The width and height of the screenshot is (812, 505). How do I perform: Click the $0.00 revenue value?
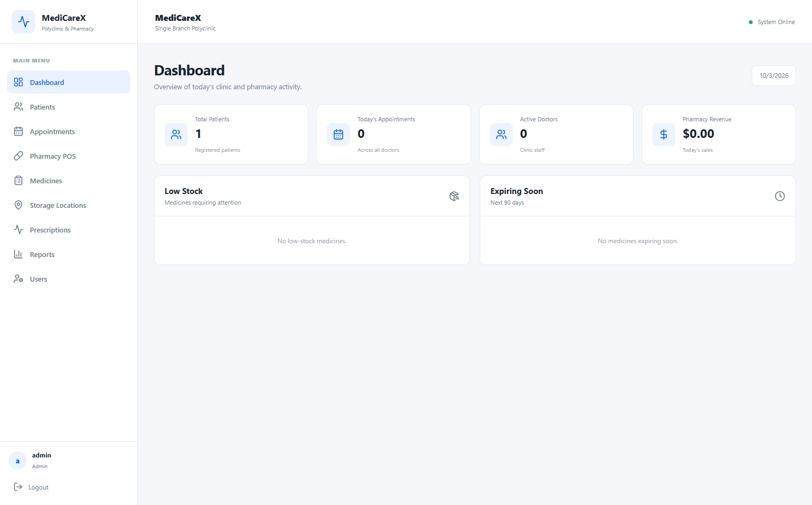tap(698, 134)
